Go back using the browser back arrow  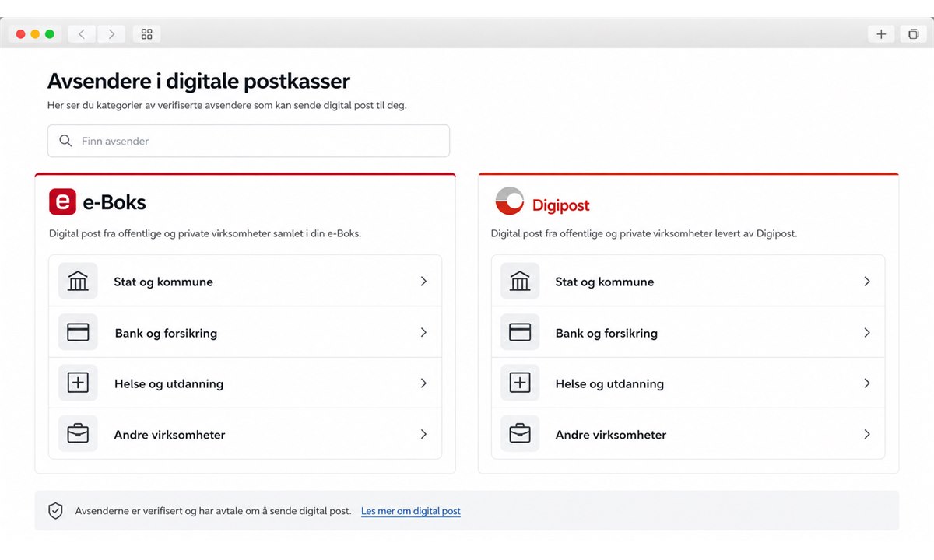[82, 34]
